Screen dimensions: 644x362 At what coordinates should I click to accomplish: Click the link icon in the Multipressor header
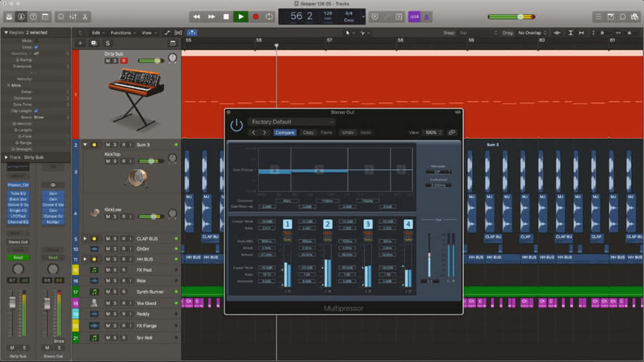[x=452, y=132]
